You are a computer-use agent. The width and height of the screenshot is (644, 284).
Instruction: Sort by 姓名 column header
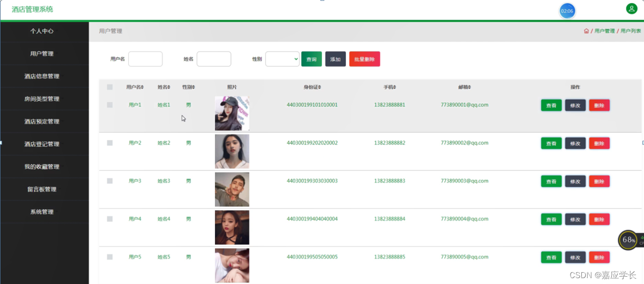pos(164,87)
